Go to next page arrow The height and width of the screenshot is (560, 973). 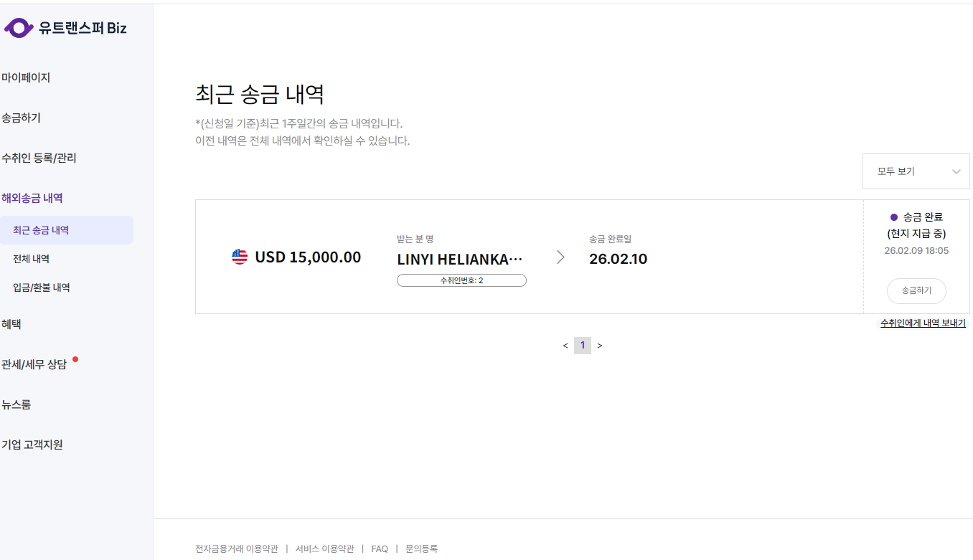pyautogui.click(x=600, y=346)
